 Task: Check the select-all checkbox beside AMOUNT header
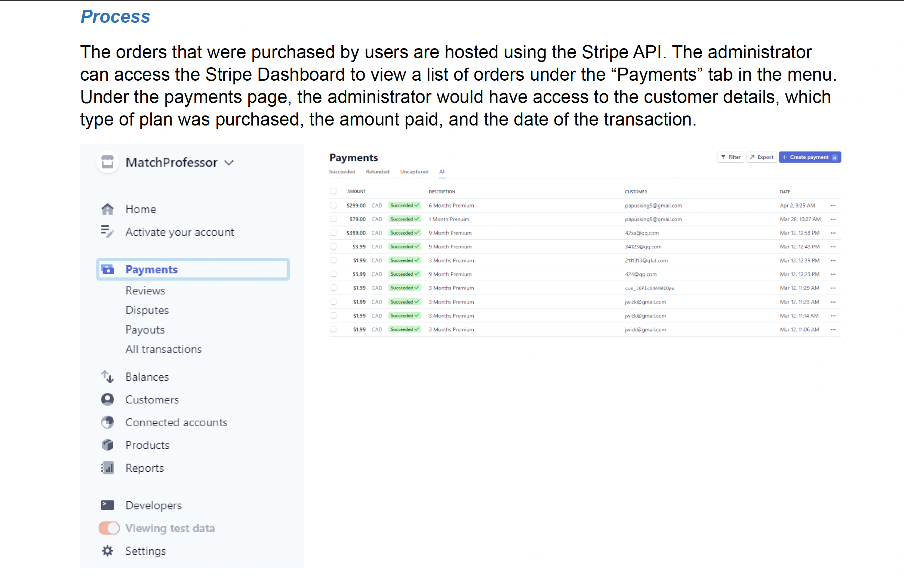click(x=333, y=191)
